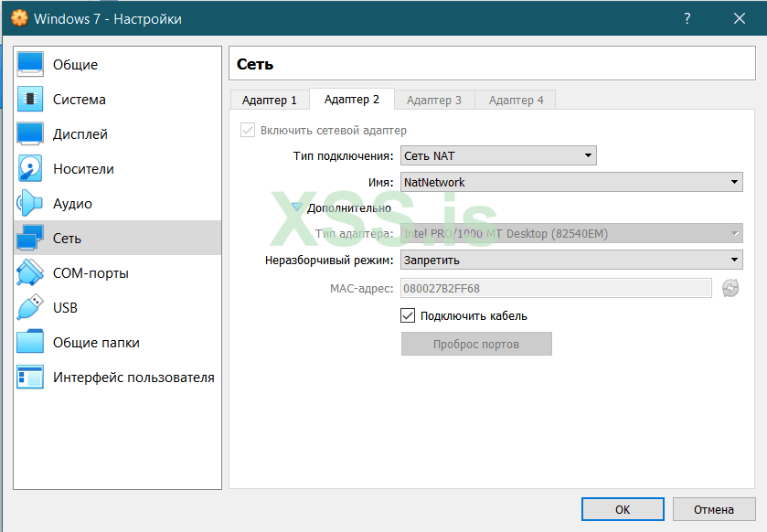
Task: Click the Shared folders (Общие папки) icon
Action: (x=30, y=342)
